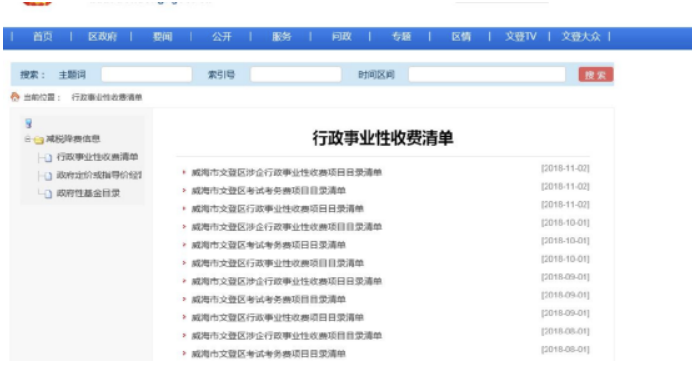Open 涉企行政事业性收费项目目录清单 dated 2018-08-01
The height and width of the screenshot is (365, 692).
coord(286,335)
